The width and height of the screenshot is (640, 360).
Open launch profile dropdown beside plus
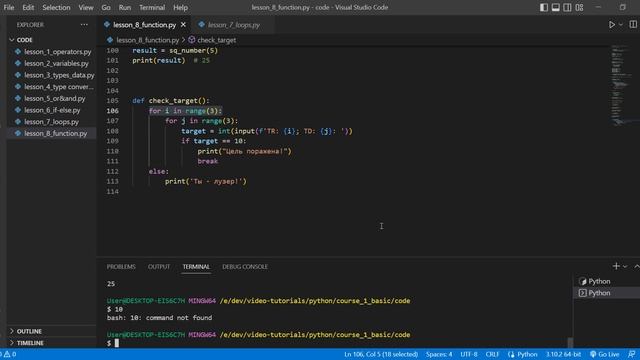(x=625, y=267)
